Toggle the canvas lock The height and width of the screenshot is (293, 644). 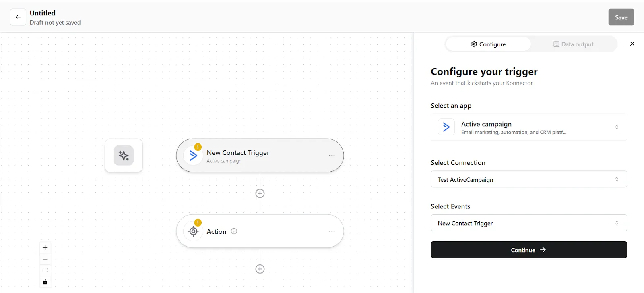pos(45,282)
